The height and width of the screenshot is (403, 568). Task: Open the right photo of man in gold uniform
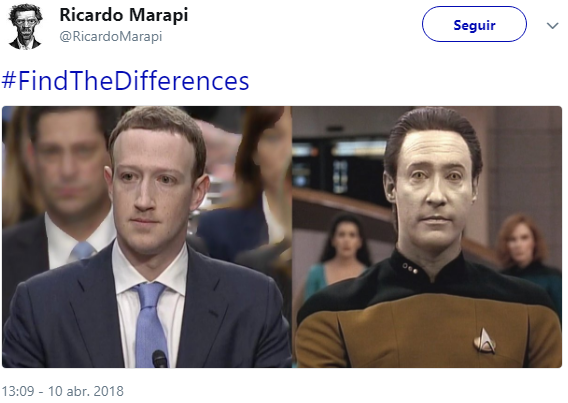[427, 237]
